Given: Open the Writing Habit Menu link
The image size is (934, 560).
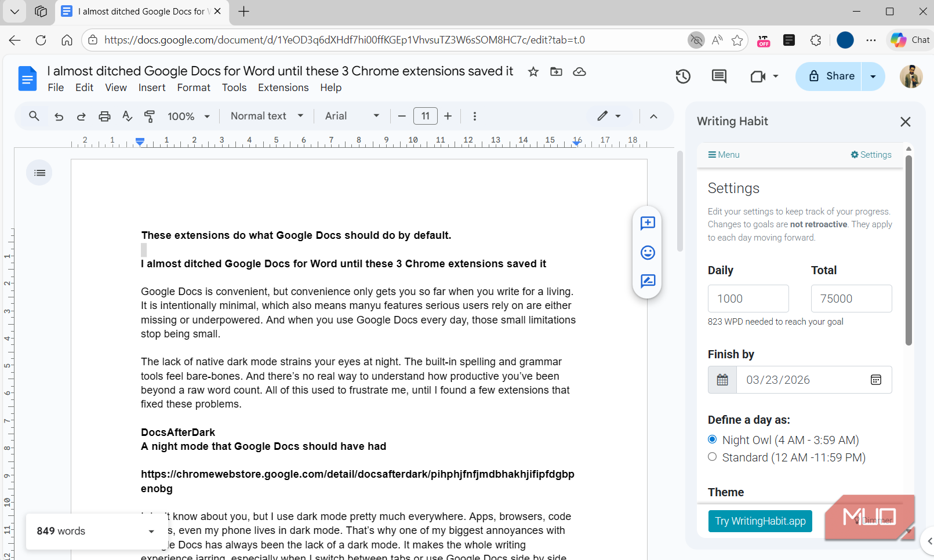Looking at the screenshot, I should [724, 155].
